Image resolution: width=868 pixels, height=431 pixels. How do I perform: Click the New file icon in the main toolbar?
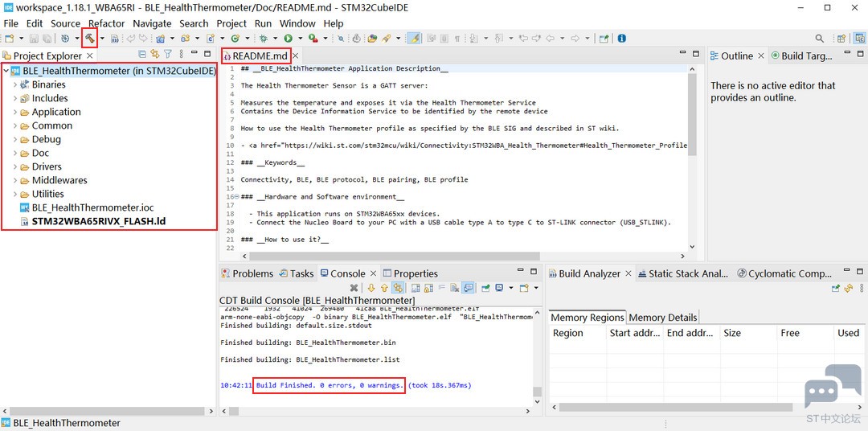pyautogui.click(x=9, y=39)
